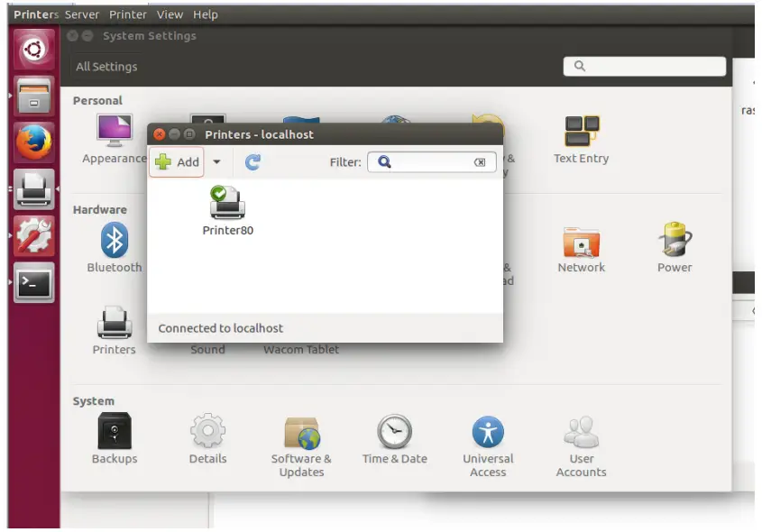The width and height of the screenshot is (762, 532).
Task: Click the Add printer button
Action: 177,161
